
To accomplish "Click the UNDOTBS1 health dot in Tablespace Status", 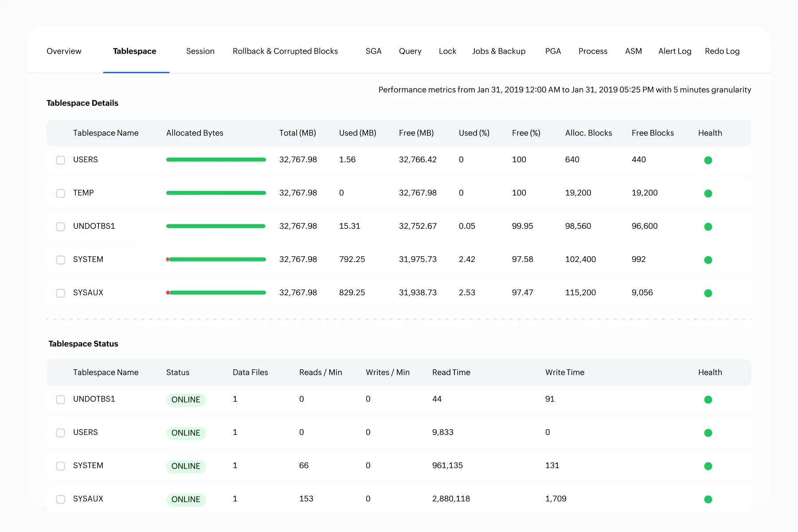I will (x=708, y=399).
